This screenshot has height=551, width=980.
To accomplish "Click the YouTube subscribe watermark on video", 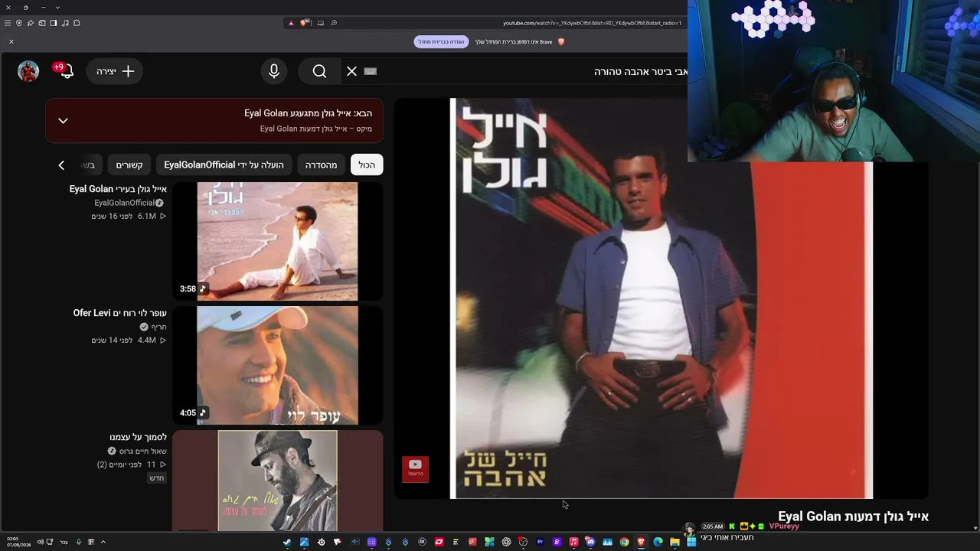I will pos(415,468).
